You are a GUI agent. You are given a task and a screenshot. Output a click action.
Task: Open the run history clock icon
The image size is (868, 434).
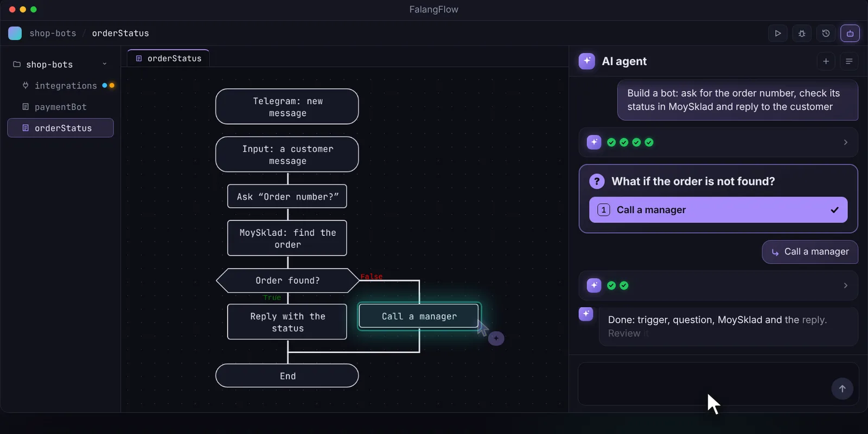tap(826, 33)
